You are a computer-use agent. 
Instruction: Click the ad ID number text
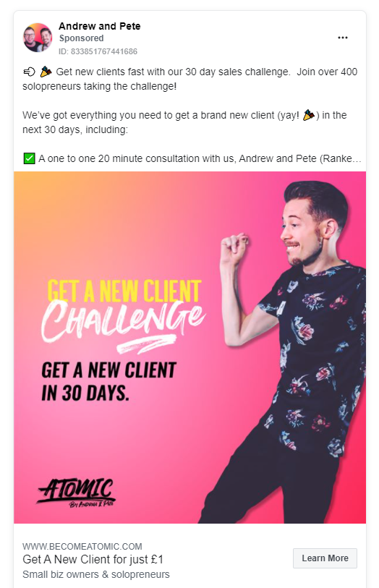(98, 51)
